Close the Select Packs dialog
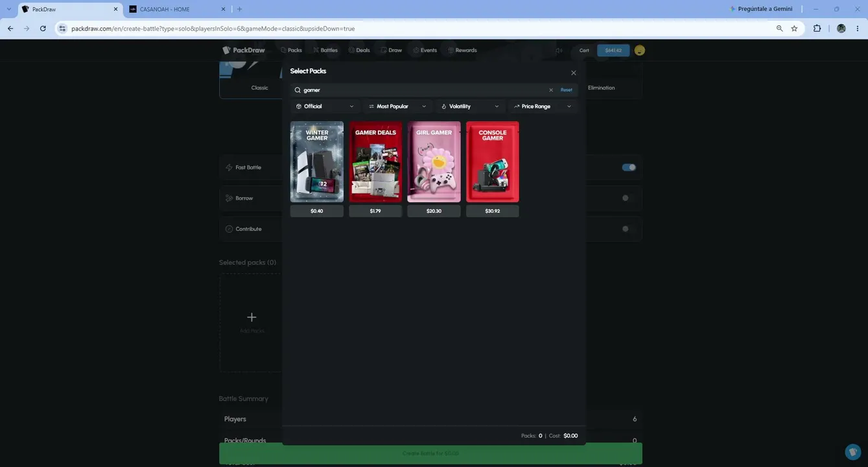Image resolution: width=868 pixels, height=467 pixels. click(x=574, y=73)
